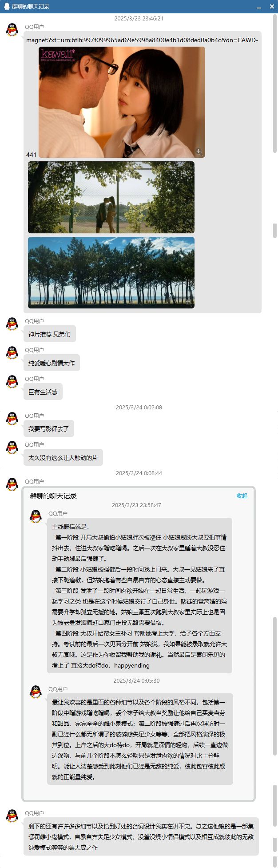Viewport: 278px width, 868px height.
Task: Click the avatar next to 纯爱暖心剧情大作
Action: (12, 353)
